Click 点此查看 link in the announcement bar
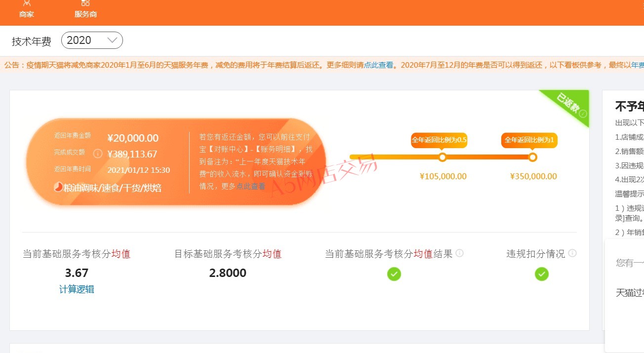 (379, 65)
